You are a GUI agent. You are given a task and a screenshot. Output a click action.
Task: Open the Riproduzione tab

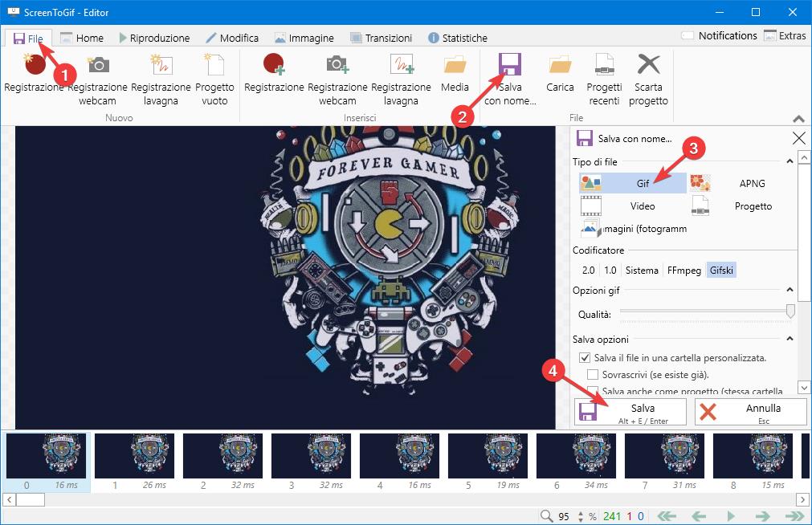[x=154, y=39]
